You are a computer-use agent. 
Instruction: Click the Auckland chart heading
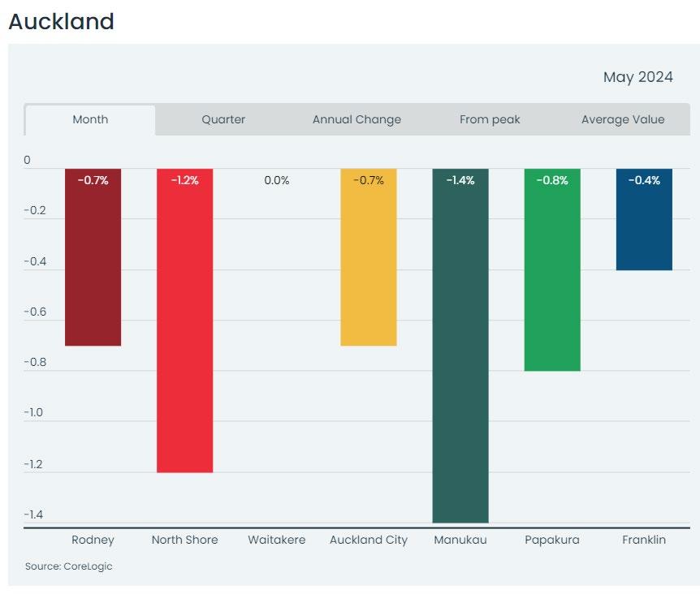click(x=61, y=22)
